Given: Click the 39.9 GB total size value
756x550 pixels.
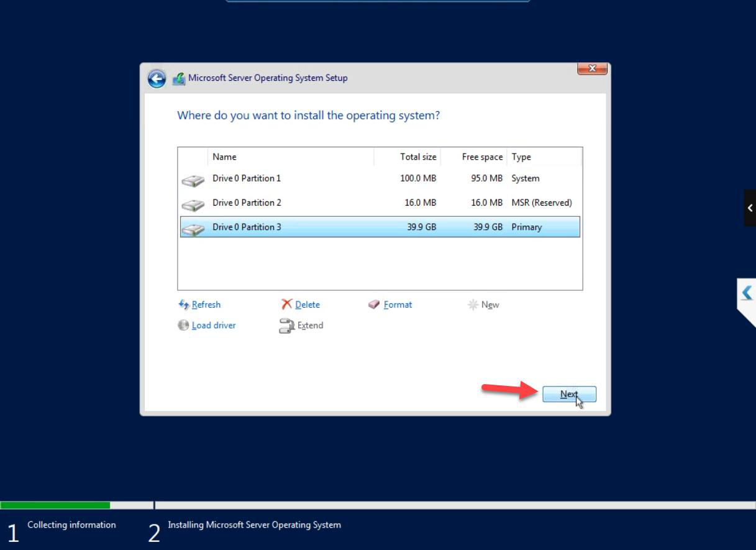Looking at the screenshot, I should point(422,227).
